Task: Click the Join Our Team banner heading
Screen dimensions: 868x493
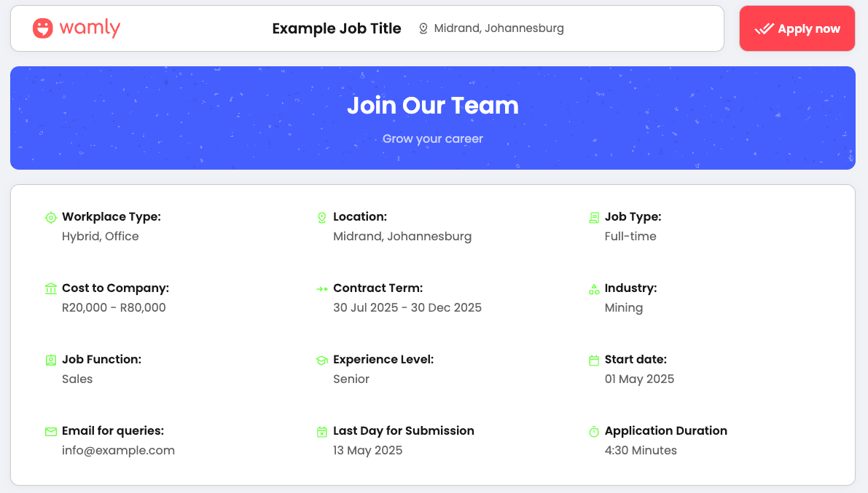Action: (x=433, y=106)
